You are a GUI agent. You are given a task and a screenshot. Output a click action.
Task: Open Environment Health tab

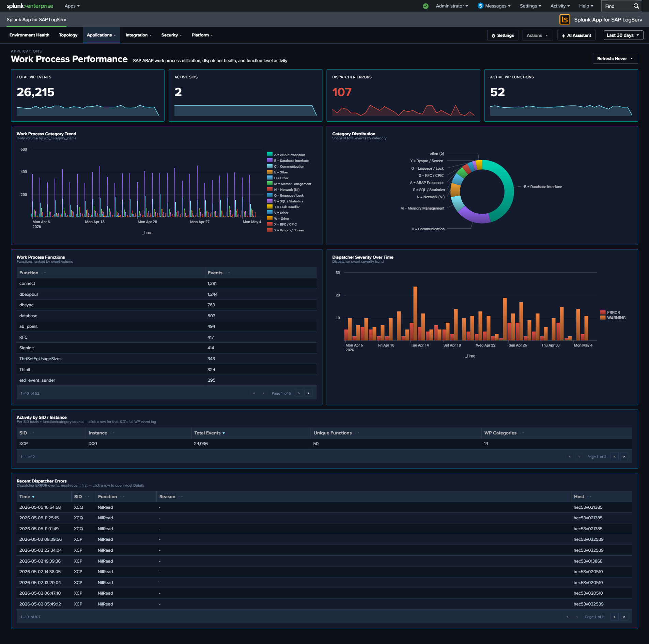click(29, 35)
